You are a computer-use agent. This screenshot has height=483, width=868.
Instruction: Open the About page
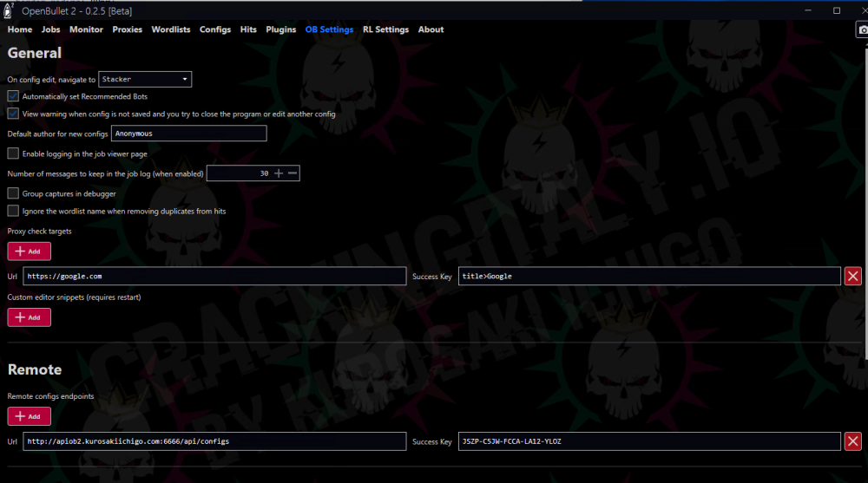(x=431, y=29)
